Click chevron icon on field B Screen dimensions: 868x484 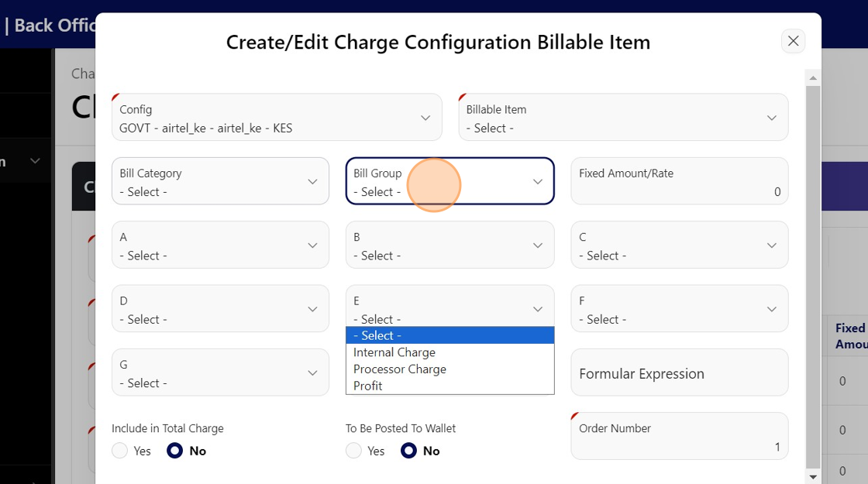click(x=538, y=245)
